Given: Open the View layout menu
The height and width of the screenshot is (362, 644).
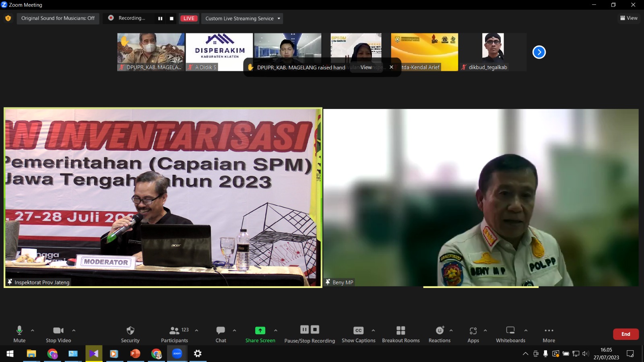Looking at the screenshot, I should [629, 18].
